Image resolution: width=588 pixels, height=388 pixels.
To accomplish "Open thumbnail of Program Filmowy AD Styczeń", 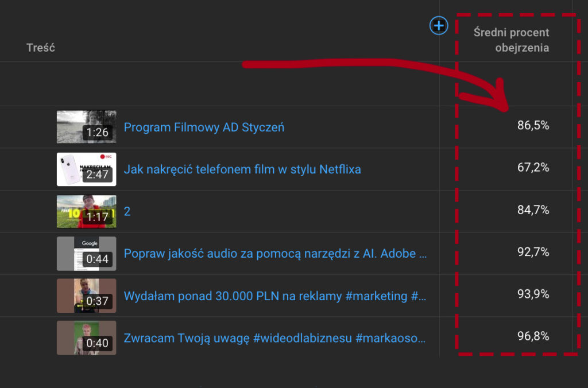I will 86,127.
